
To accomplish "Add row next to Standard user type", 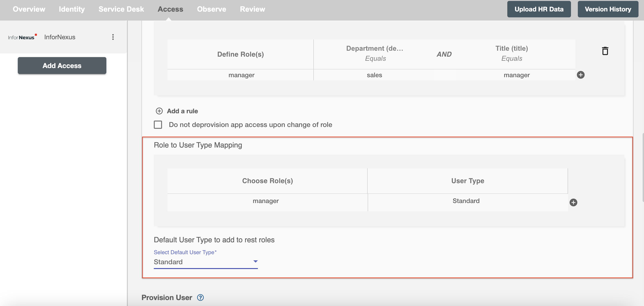I will [573, 202].
